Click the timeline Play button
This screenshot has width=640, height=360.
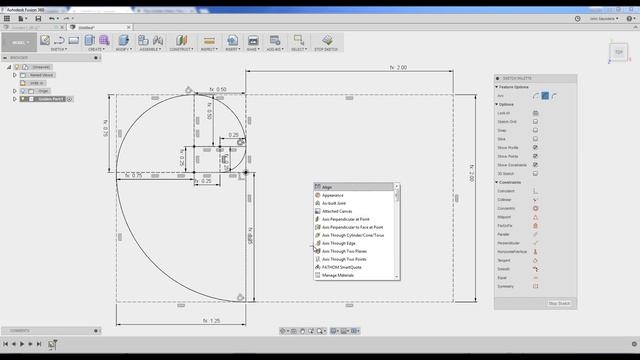tap(22, 344)
